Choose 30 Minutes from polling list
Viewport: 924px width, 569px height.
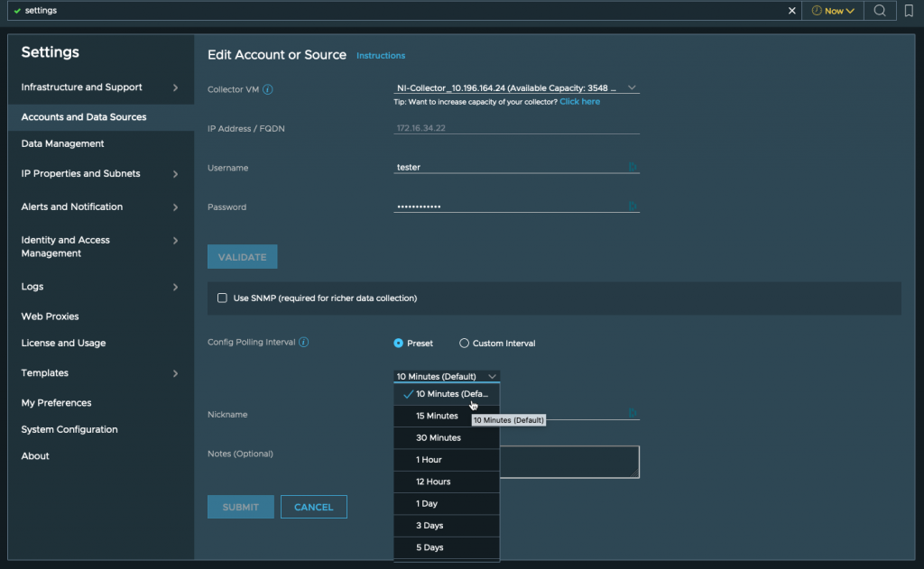(x=439, y=438)
